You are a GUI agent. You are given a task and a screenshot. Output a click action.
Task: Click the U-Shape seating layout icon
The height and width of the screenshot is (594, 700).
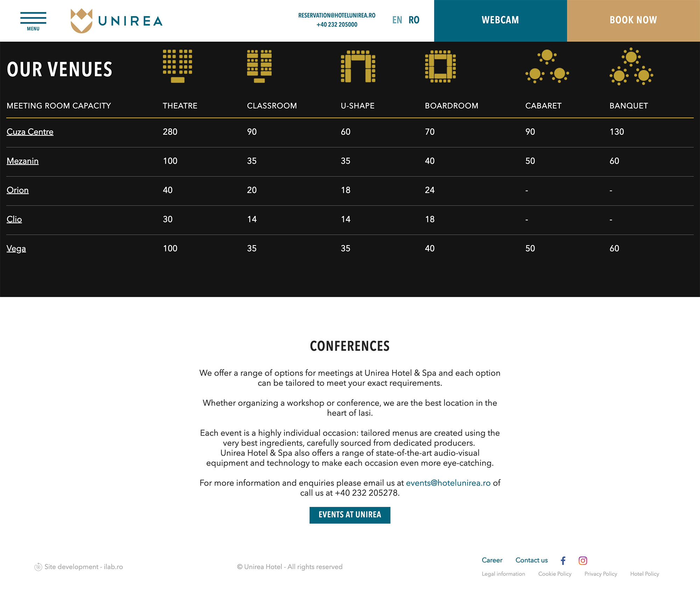(x=358, y=66)
